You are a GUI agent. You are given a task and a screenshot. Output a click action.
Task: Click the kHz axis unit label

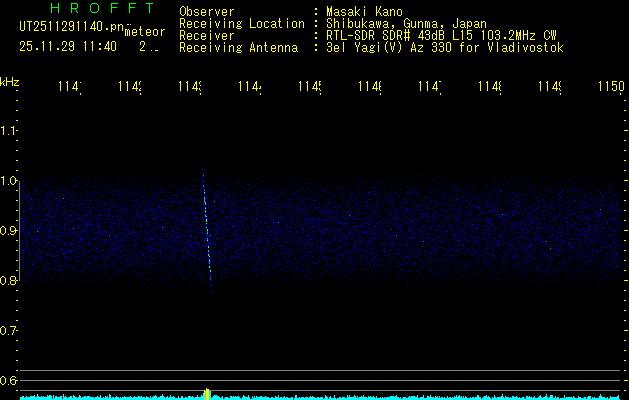[9, 80]
